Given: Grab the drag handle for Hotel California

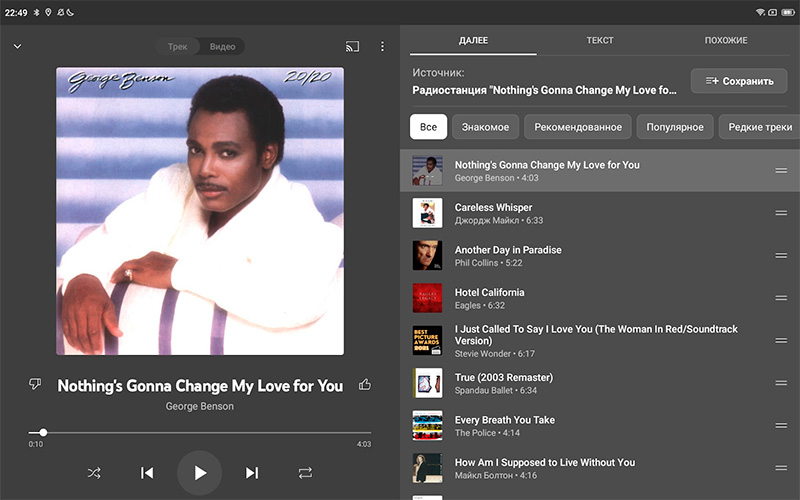Looking at the screenshot, I should [781, 298].
